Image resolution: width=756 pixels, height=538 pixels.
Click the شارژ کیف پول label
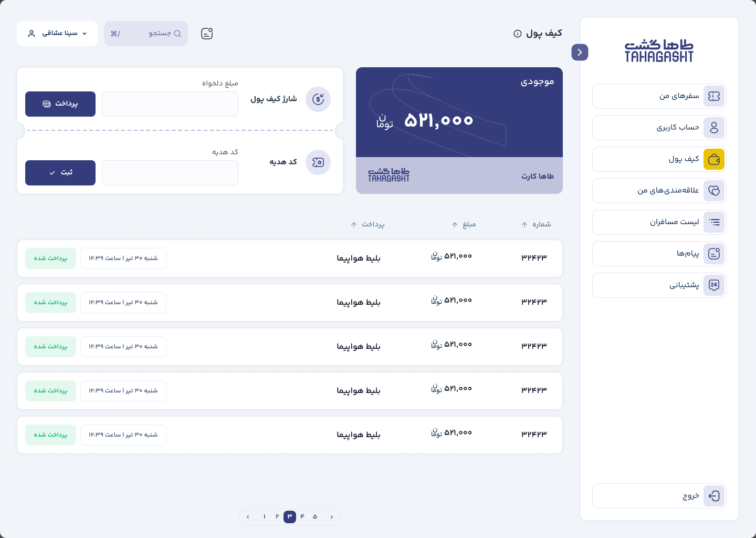[x=274, y=99]
